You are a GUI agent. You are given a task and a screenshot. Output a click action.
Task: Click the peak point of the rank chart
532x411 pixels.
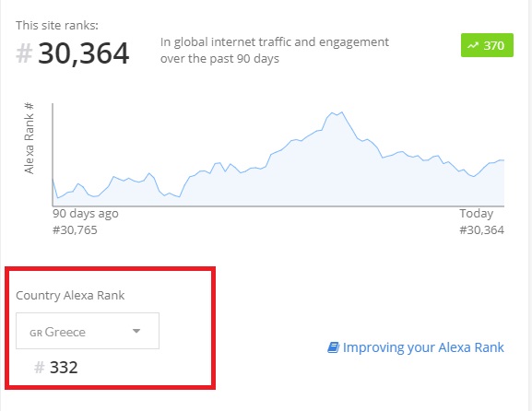click(x=342, y=112)
